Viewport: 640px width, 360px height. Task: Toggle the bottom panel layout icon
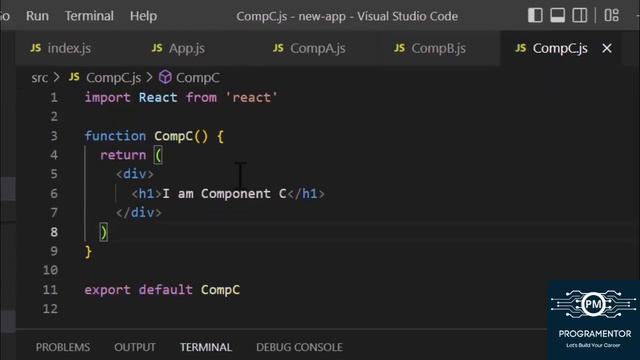[558, 16]
